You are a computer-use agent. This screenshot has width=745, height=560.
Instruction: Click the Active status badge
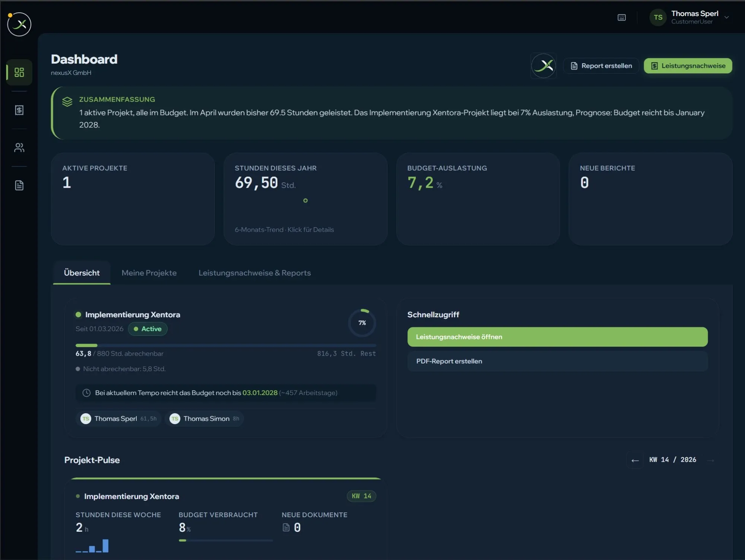[x=148, y=329]
